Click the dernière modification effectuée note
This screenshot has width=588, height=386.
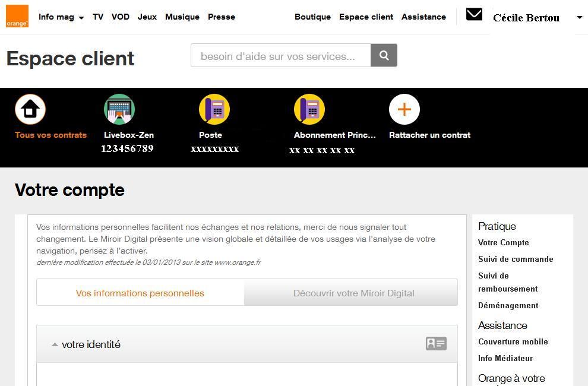[x=148, y=262]
